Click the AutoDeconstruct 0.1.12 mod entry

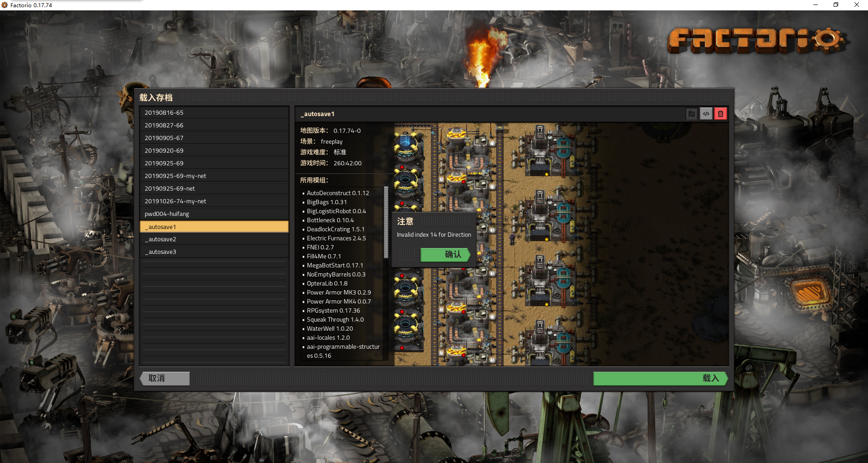[x=338, y=193]
